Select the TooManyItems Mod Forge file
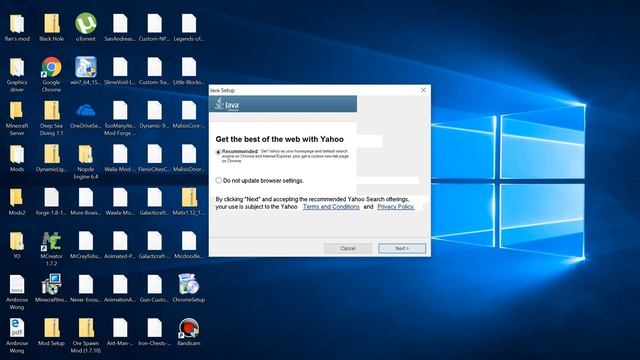Viewport: 640px width, 360px height. coord(120,118)
